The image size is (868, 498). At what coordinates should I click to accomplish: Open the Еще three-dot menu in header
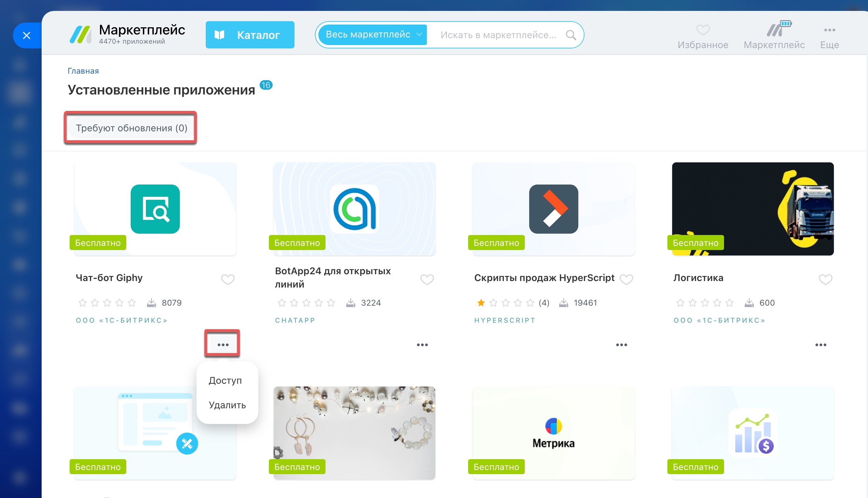pyautogui.click(x=829, y=30)
